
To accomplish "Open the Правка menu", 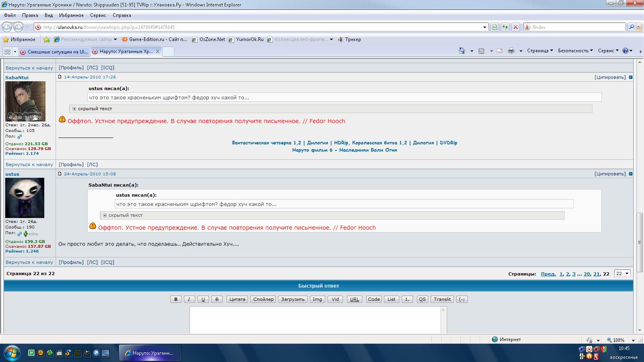I will pos(30,15).
